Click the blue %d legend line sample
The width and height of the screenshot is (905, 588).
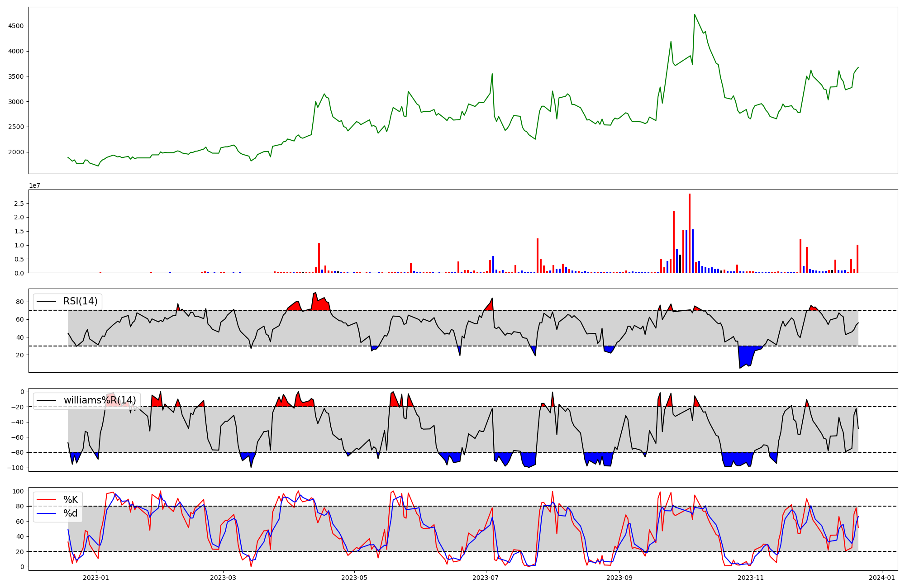point(47,513)
